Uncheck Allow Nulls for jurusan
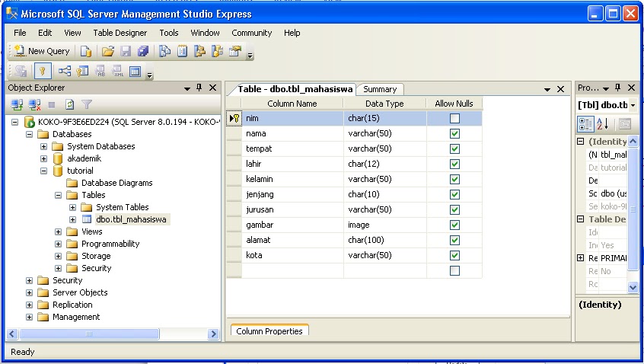The width and height of the screenshot is (644, 364). (454, 209)
